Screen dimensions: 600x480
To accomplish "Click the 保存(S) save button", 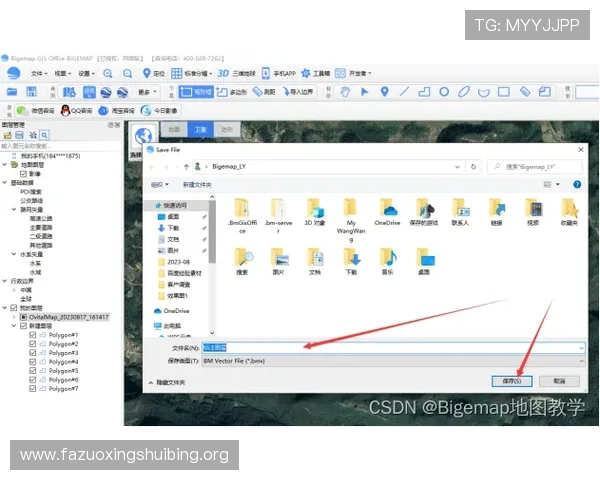I will pyautogui.click(x=511, y=381).
